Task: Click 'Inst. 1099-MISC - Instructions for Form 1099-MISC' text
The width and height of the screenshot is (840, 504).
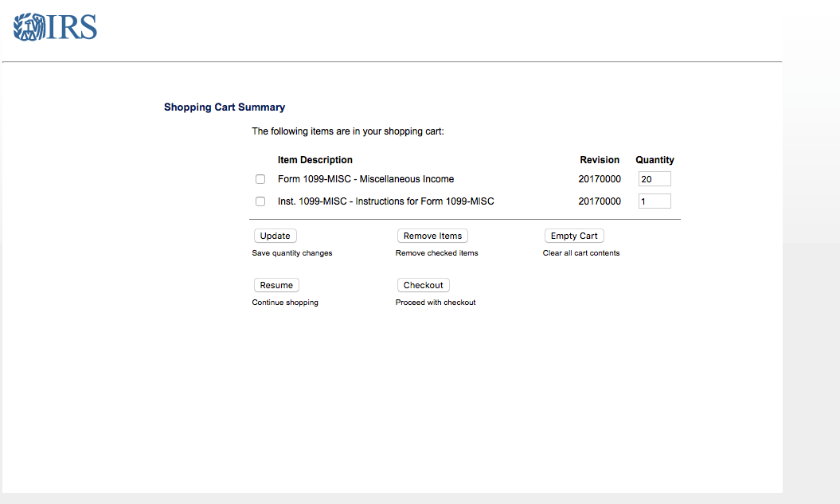Action: tap(385, 201)
